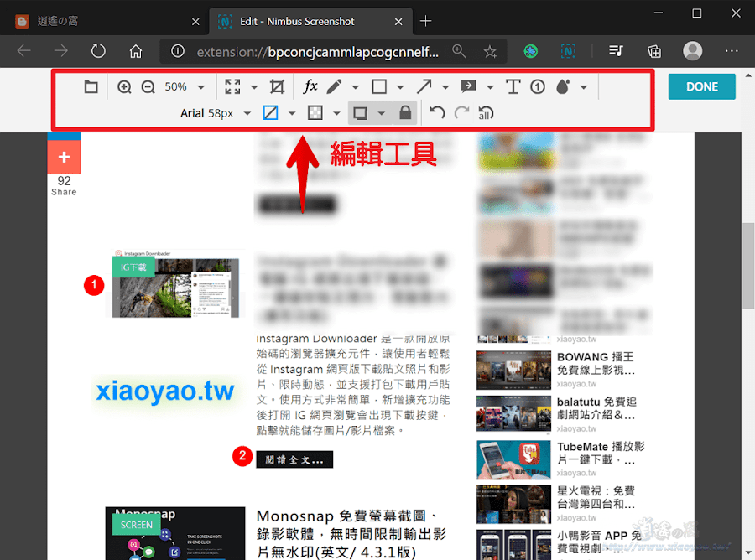Click the transparent fill color swatch
This screenshot has height=560, width=755.
pyautogui.click(x=315, y=113)
